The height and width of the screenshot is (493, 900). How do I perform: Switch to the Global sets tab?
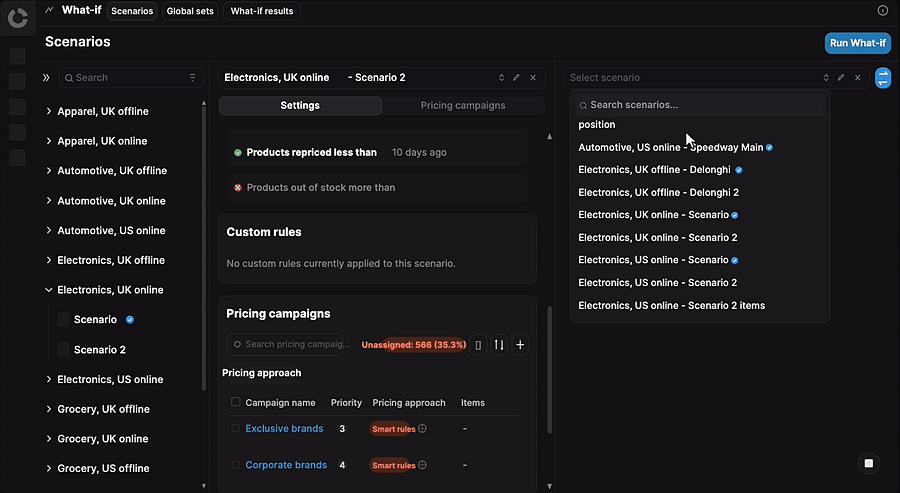pos(190,11)
